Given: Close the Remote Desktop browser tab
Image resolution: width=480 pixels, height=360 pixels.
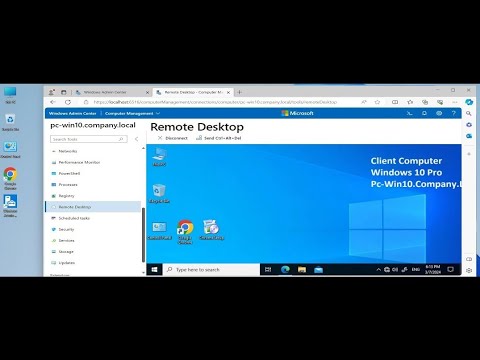Looking at the screenshot, I should pyautogui.click(x=228, y=92).
